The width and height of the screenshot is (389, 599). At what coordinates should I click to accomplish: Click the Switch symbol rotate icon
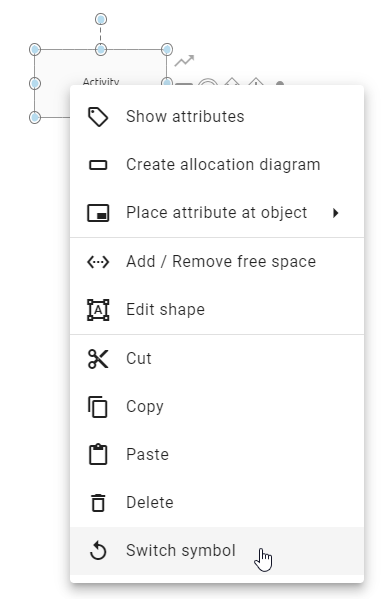pos(98,551)
